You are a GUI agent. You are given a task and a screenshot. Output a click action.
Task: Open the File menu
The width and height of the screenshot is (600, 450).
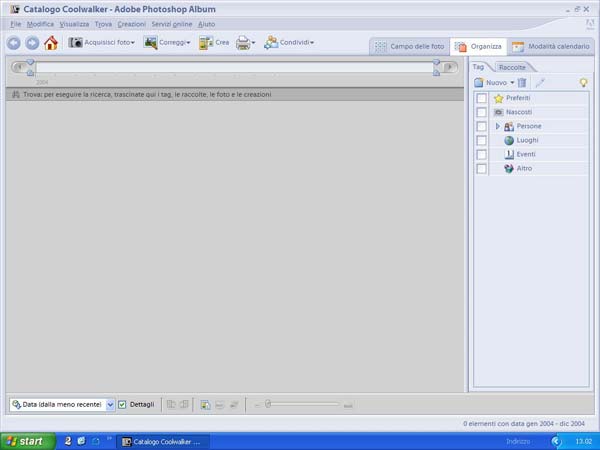(x=16, y=24)
